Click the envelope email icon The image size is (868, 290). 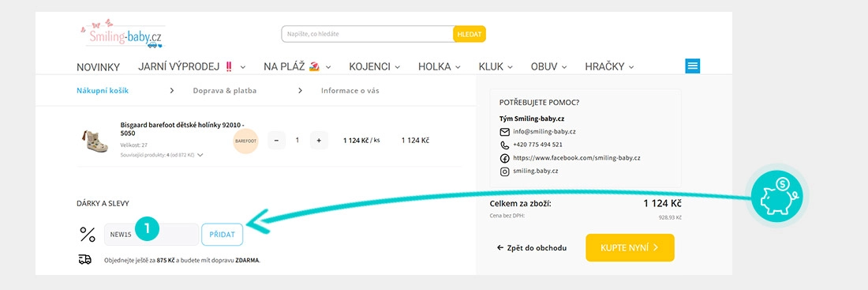[x=504, y=132]
